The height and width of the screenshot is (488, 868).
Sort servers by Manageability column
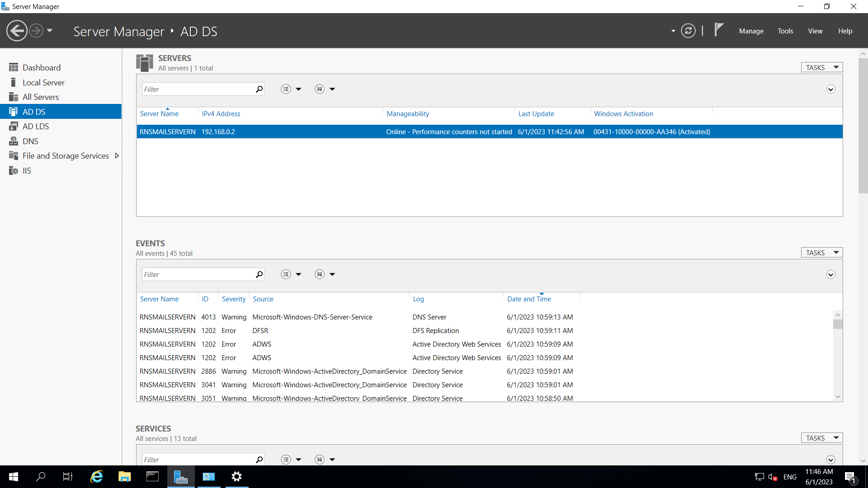(408, 114)
